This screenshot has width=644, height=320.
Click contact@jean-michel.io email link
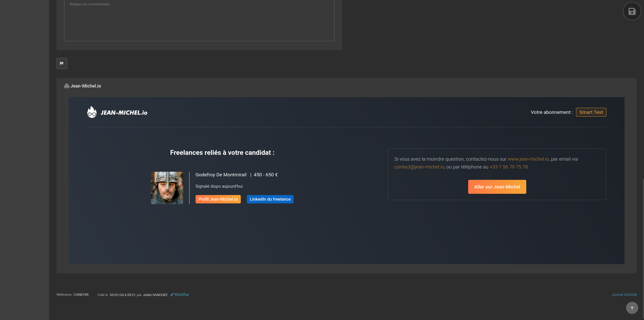419,167
